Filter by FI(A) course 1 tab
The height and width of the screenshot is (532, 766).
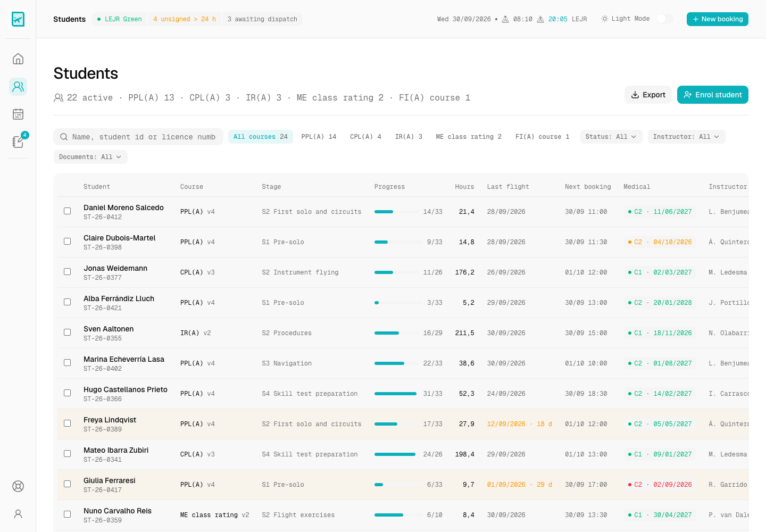(542, 137)
